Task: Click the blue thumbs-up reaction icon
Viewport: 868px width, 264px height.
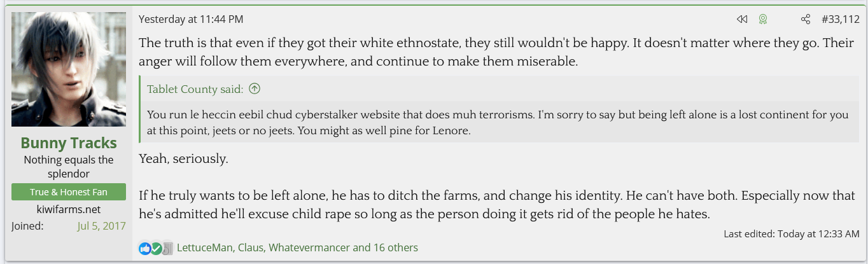Action: [x=145, y=248]
